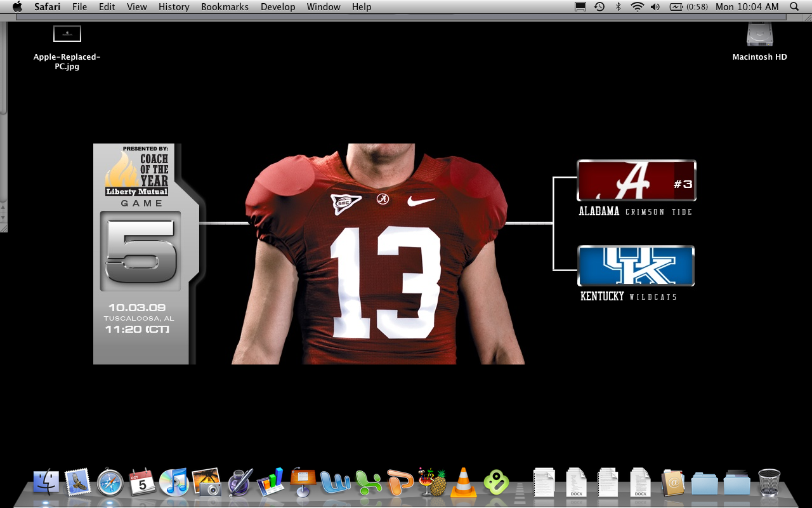Click the Macintosh HD name label
The height and width of the screenshot is (508, 812).
760,57
